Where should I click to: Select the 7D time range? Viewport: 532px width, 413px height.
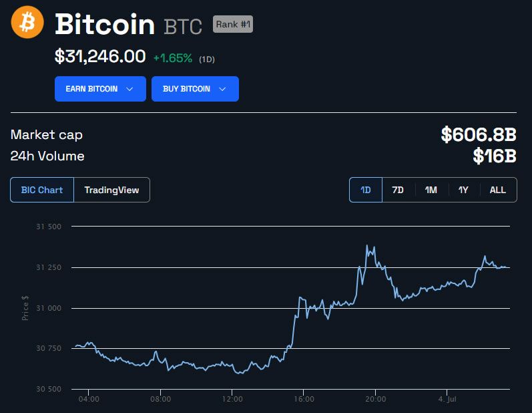click(x=398, y=190)
